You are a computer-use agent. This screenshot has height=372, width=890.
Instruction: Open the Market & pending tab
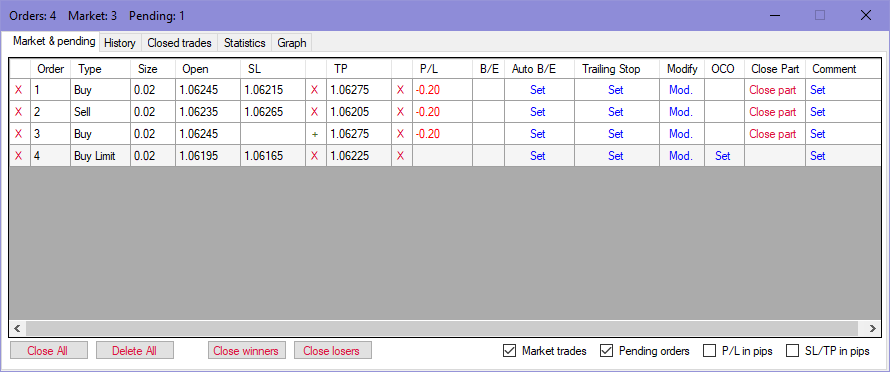click(54, 41)
